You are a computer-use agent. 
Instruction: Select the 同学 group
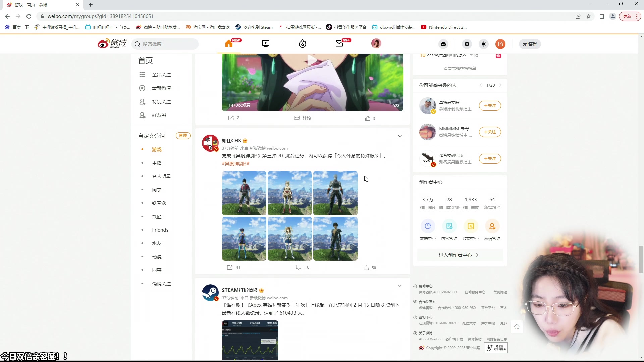tap(157, 190)
